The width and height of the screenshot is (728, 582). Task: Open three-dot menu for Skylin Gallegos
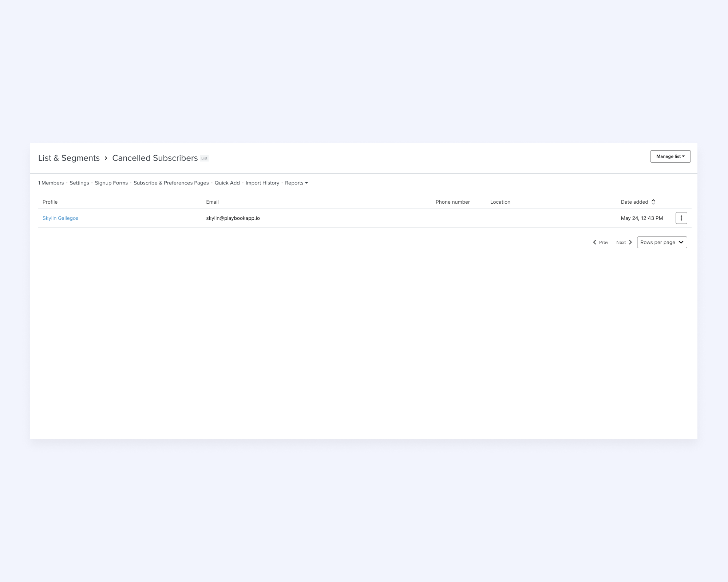pyautogui.click(x=681, y=218)
